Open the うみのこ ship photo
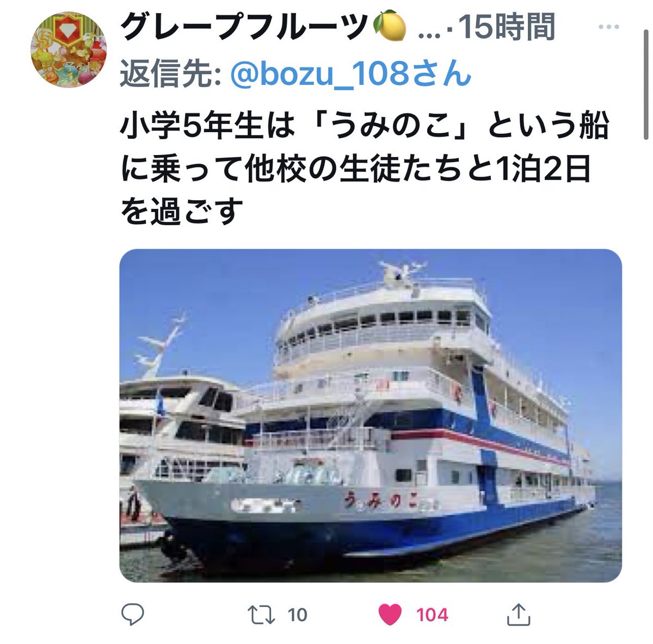The height and width of the screenshot is (644, 653). point(371,416)
